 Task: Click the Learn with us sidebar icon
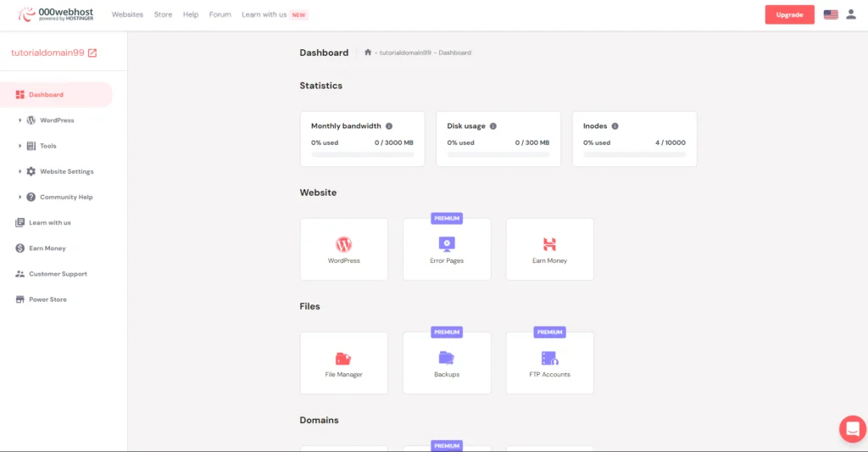(20, 222)
